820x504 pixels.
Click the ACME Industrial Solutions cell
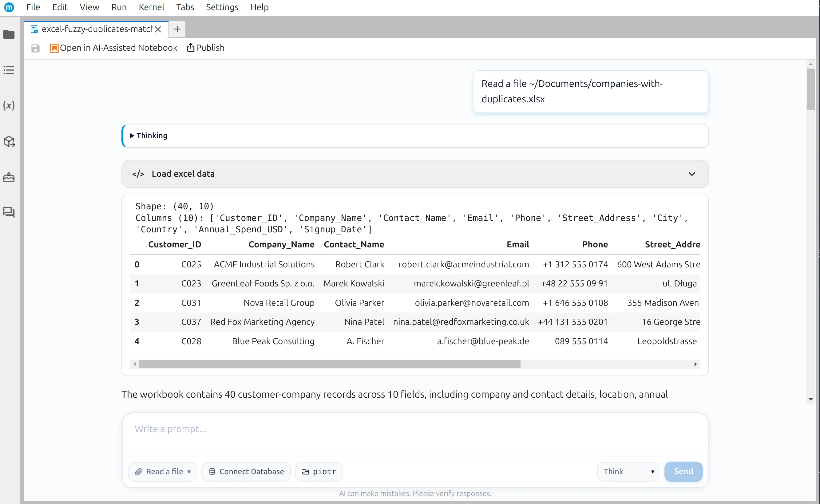(x=264, y=264)
